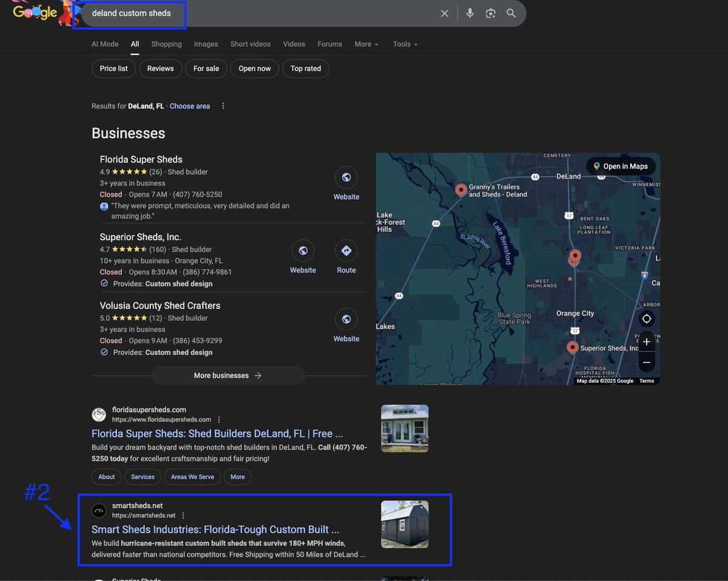The image size is (728, 581).
Task: Click the More businesses button
Action: click(228, 375)
